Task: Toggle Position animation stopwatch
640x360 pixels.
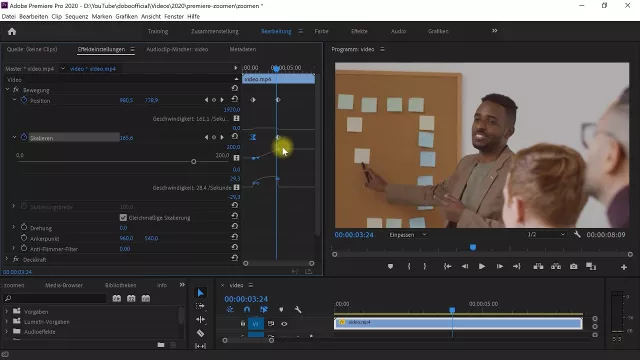Action: 24,100
